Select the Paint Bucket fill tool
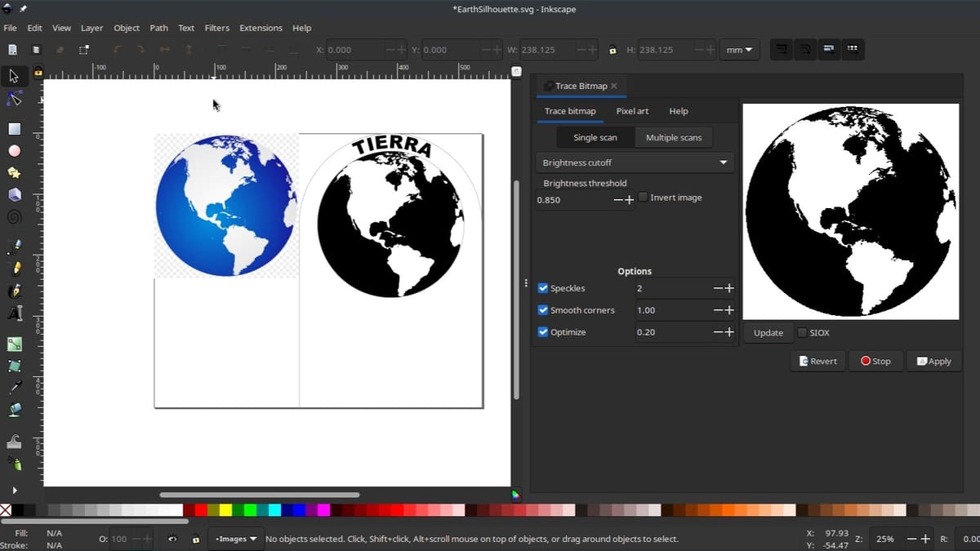The width and height of the screenshot is (980, 551). (x=14, y=410)
